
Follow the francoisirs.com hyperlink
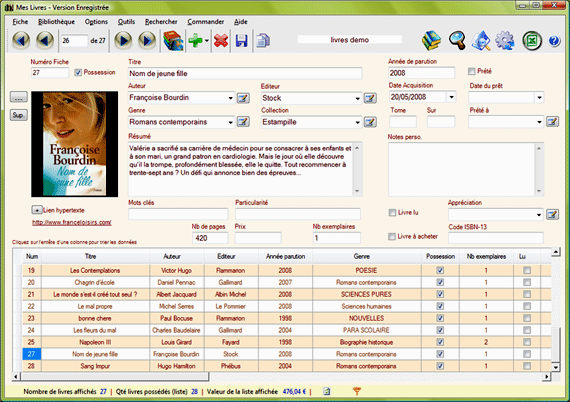[72, 222]
